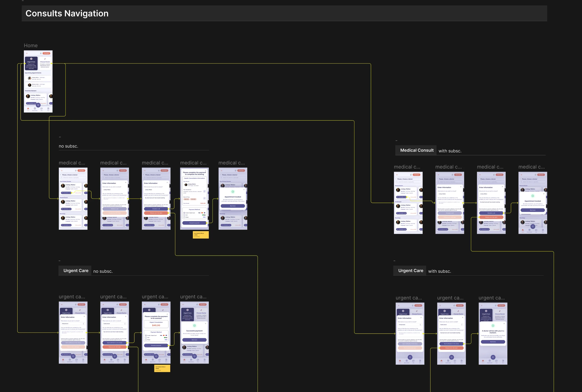Click the 'Home' frame label
582x392 pixels.
31,45
